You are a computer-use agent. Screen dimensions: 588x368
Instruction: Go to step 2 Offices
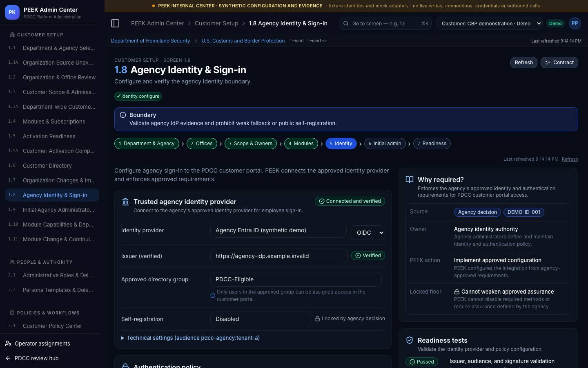click(202, 144)
